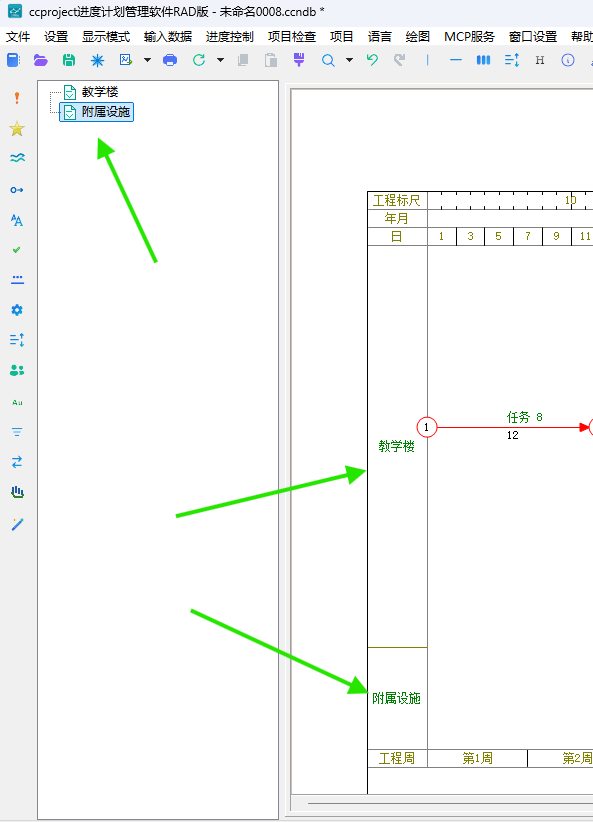Image resolution: width=593 pixels, height=822 pixels.
Task: Click the font size sidebar icon
Action: (x=17, y=220)
